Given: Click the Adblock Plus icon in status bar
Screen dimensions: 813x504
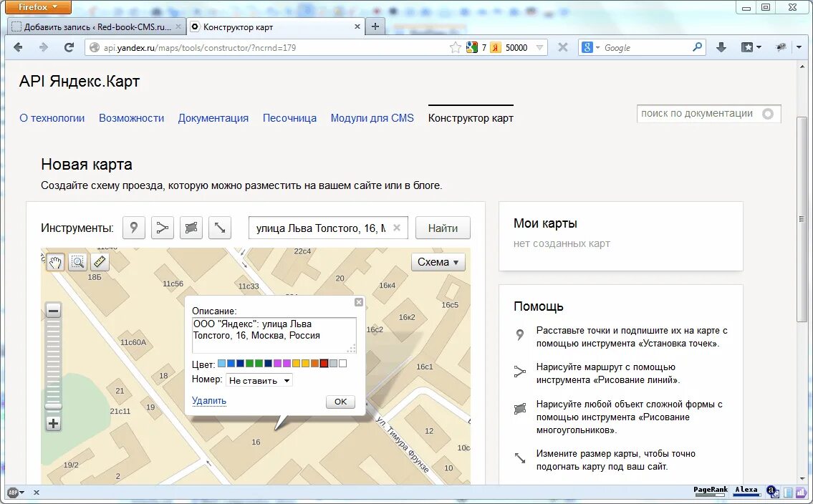Looking at the screenshot, I should [x=13, y=493].
